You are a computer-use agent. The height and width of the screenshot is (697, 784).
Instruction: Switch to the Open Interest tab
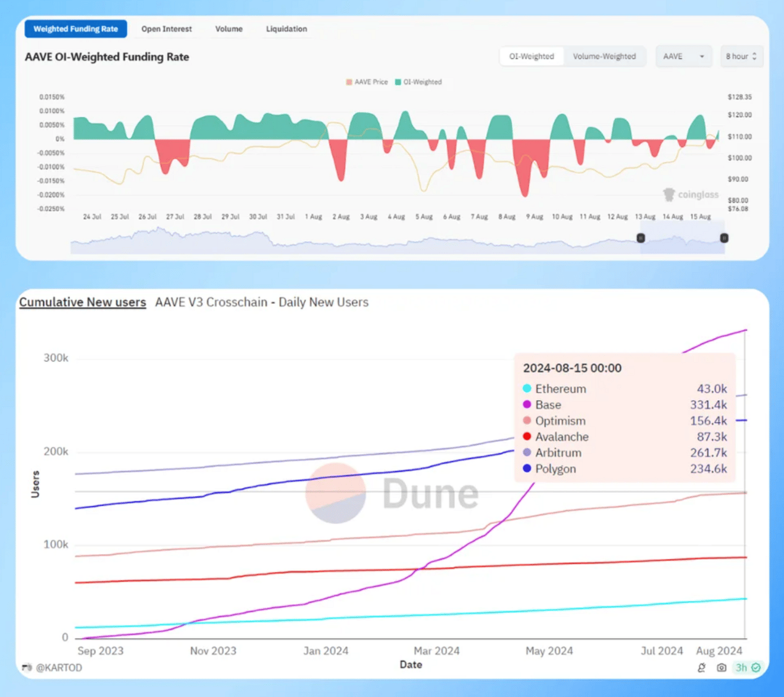pyautogui.click(x=166, y=29)
